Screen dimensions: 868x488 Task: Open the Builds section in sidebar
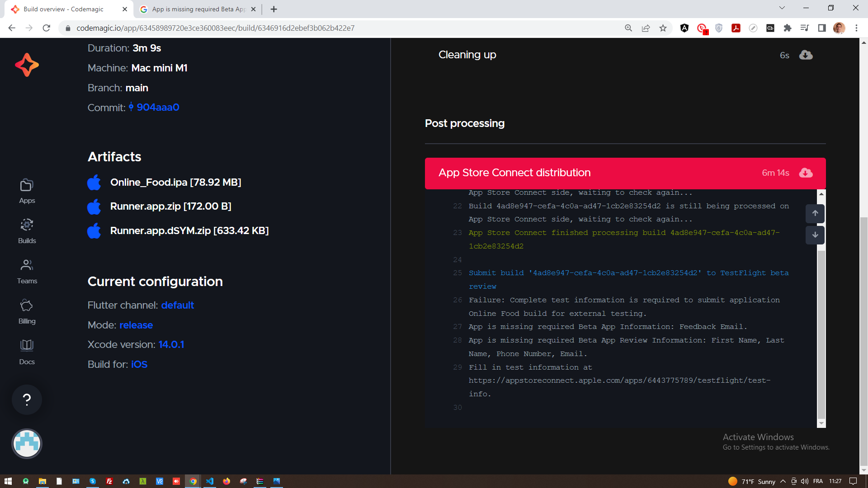[x=27, y=231]
